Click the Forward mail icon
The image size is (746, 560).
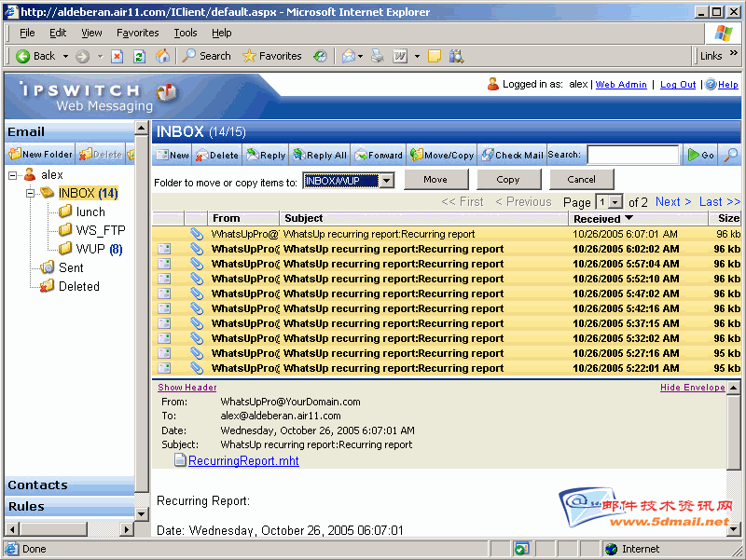(360, 156)
